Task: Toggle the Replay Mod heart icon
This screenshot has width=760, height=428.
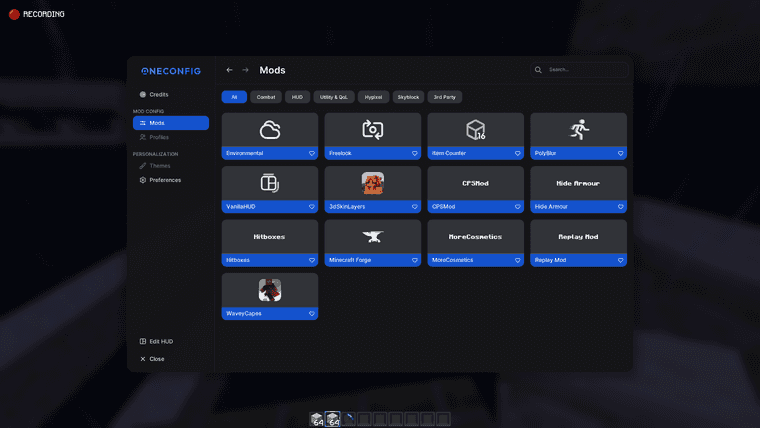Action: click(620, 260)
